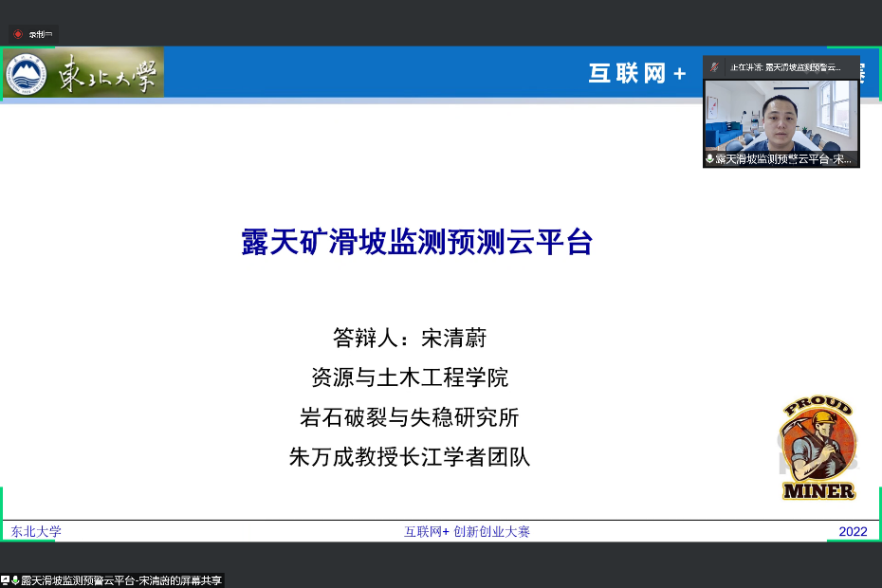
Task: Click the 互联网+ header text
Action: pyautogui.click(x=636, y=74)
